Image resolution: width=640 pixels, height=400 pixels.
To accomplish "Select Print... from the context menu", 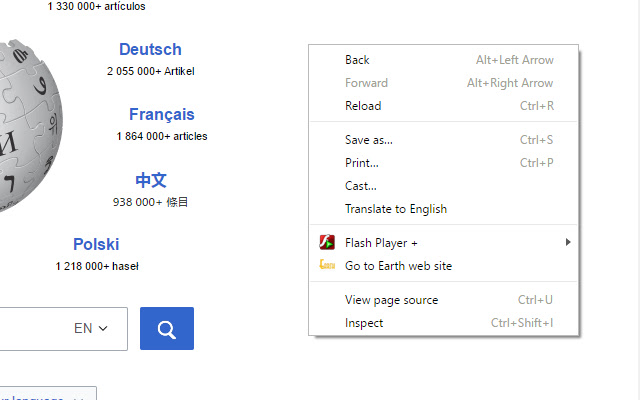I will point(444,163).
